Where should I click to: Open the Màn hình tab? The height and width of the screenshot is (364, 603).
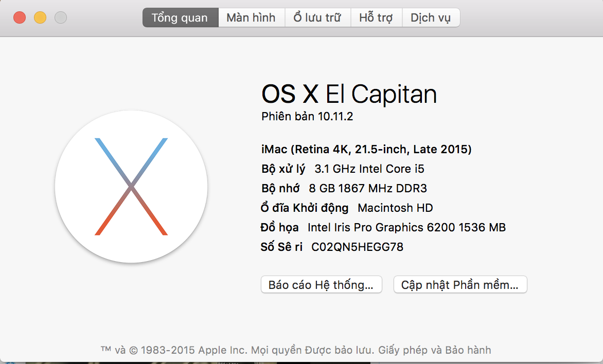(x=251, y=17)
